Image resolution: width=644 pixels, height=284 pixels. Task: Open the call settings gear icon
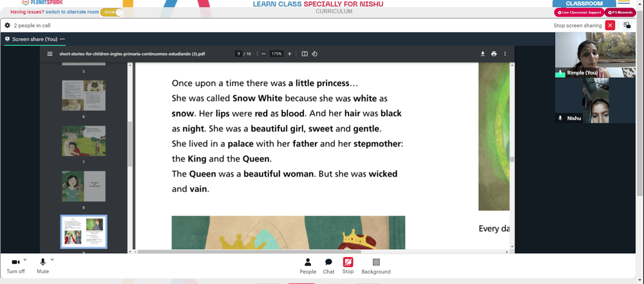(x=7, y=26)
